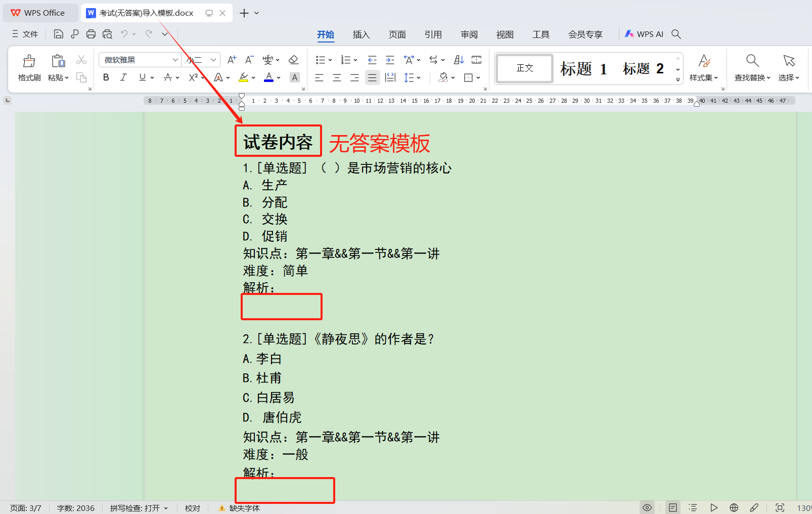Viewport: 812px width, 514px height.
Task: Toggle italic formatting
Action: pos(123,77)
